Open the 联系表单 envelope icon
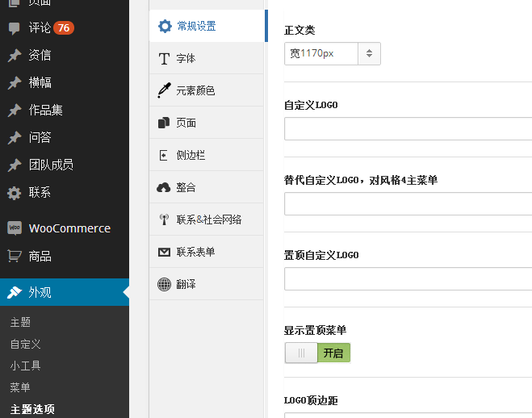Viewport: 532px width, 418px height. tap(164, 253)
